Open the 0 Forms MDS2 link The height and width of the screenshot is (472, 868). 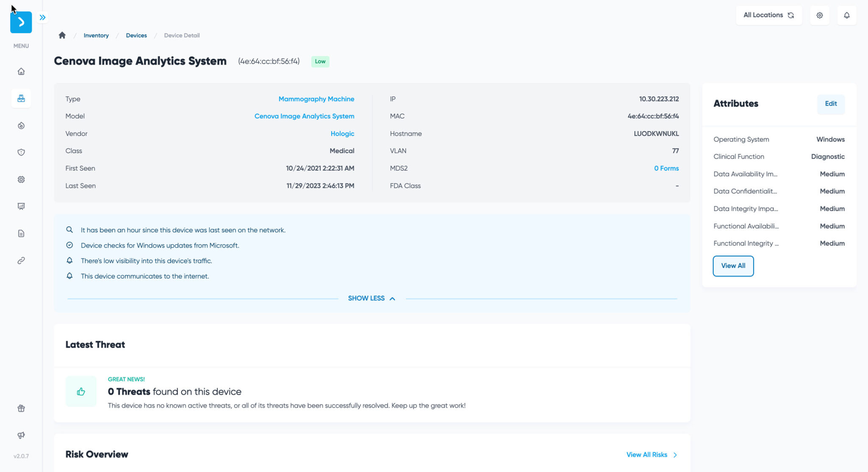(666, 168)
